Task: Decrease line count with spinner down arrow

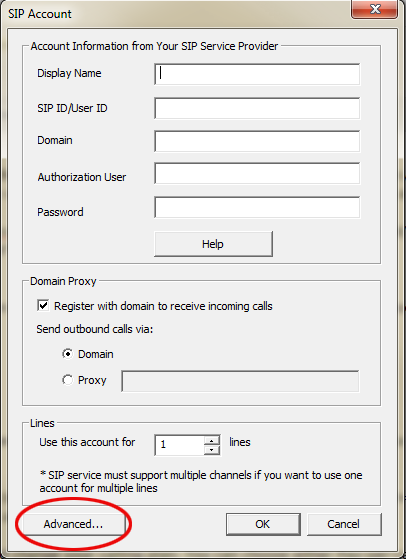Action: click(x=212, y=450)
